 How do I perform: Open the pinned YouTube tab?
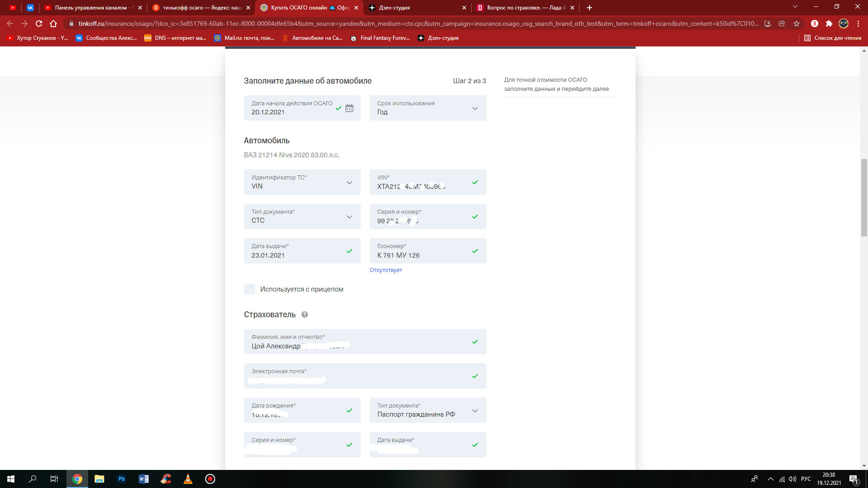coord(13,8)
